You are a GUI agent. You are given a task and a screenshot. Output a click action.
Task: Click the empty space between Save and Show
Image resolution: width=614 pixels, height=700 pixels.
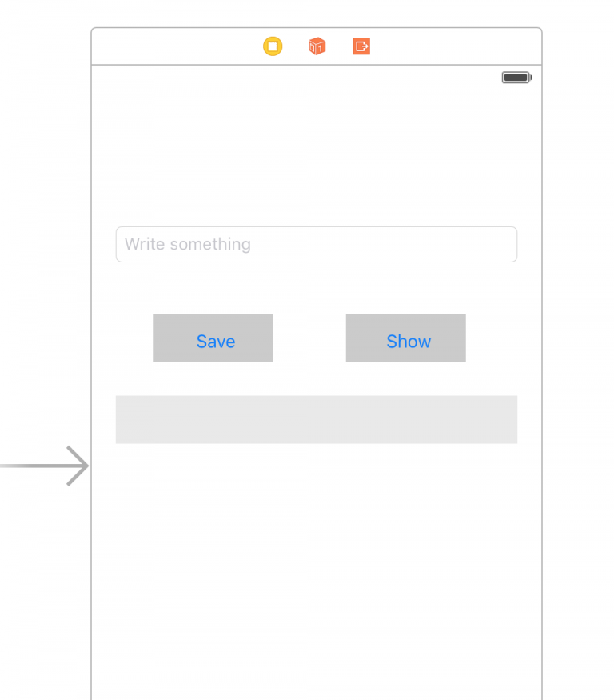click(309, 338)
